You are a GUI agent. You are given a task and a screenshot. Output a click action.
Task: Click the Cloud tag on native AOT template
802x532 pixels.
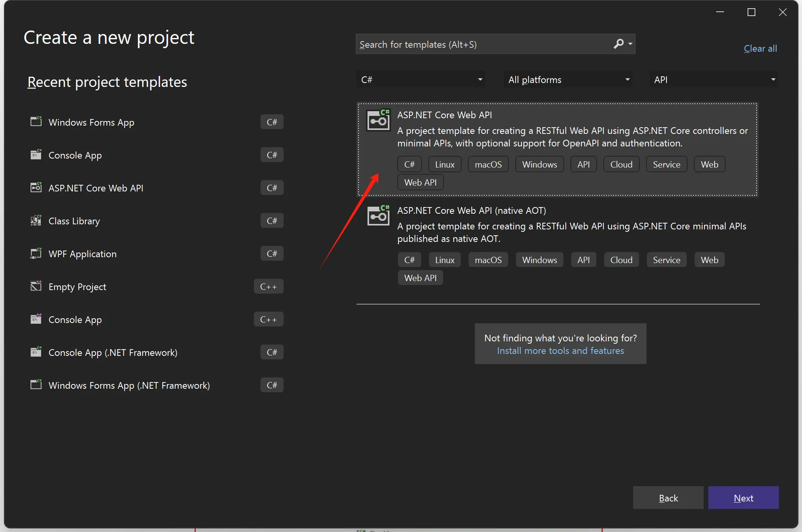pos(621,260)
